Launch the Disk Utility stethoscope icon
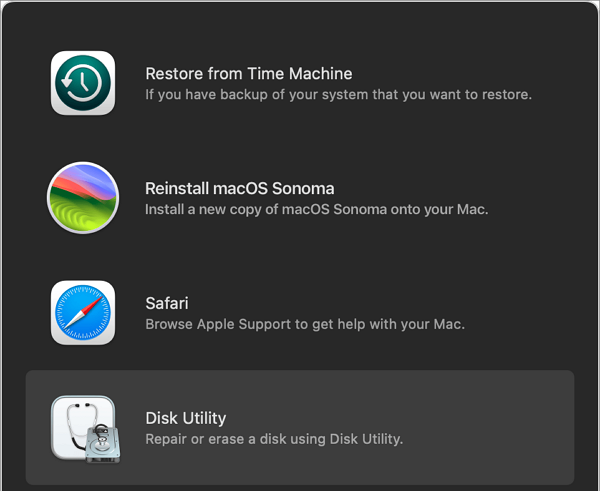This screenshot has height=491, width=600. coord(83,428)
